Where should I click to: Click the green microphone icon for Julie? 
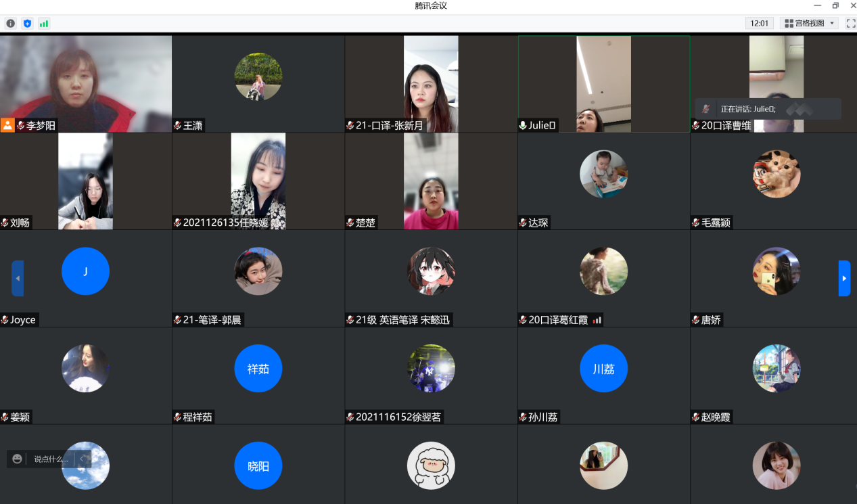523,125
